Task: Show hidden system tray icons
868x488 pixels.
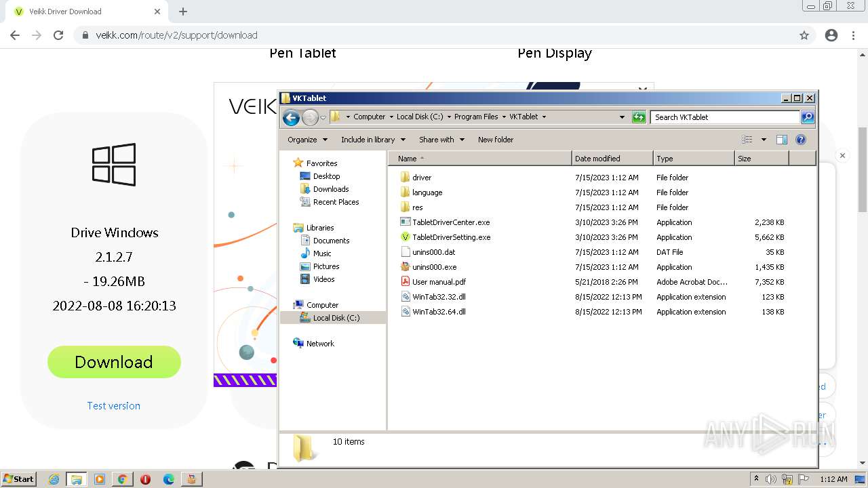Action: click(756, 479)
